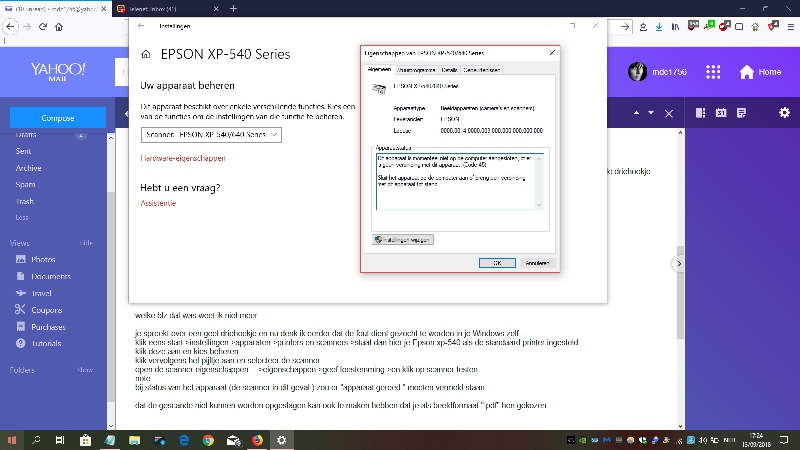Click the Yahoo Mail logo
This screenshot has width=800, height=450.
(x=58, y=72)
